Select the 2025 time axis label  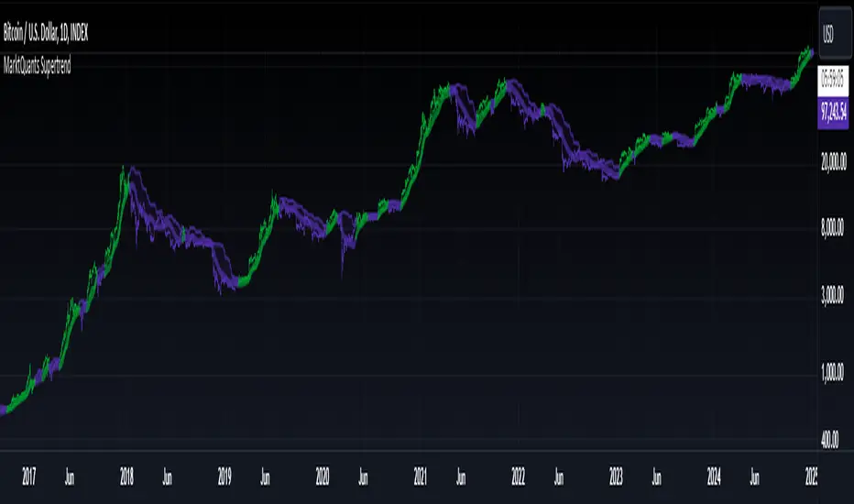(811, 477)
